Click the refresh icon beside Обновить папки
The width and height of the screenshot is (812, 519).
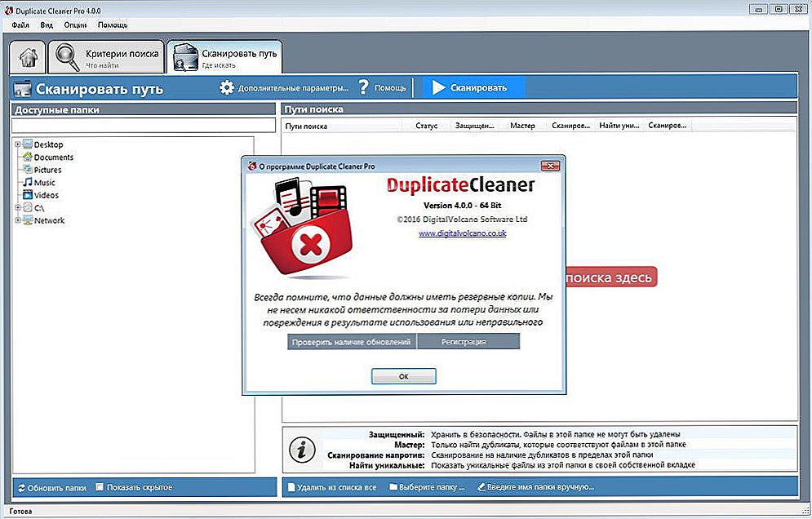pyautogui.click(x=21, y=487)
